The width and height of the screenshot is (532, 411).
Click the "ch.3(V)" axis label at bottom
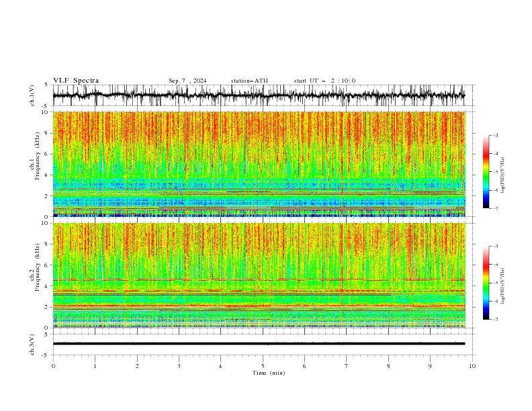point(32,345)
